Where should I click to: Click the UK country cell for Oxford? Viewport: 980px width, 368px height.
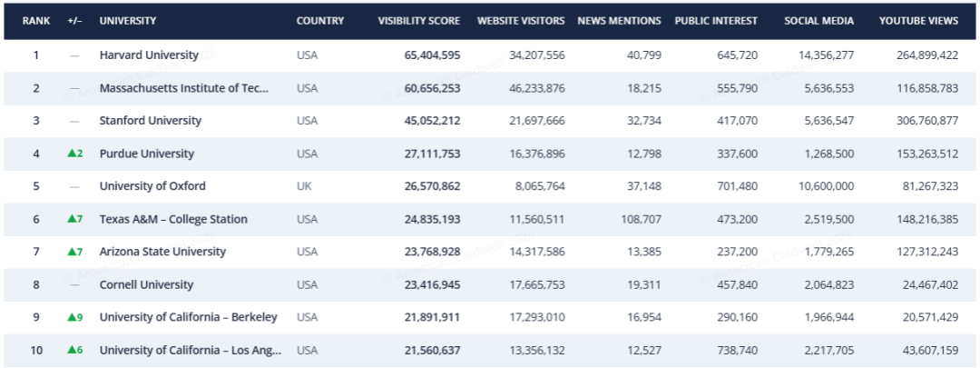coord(303,186)
